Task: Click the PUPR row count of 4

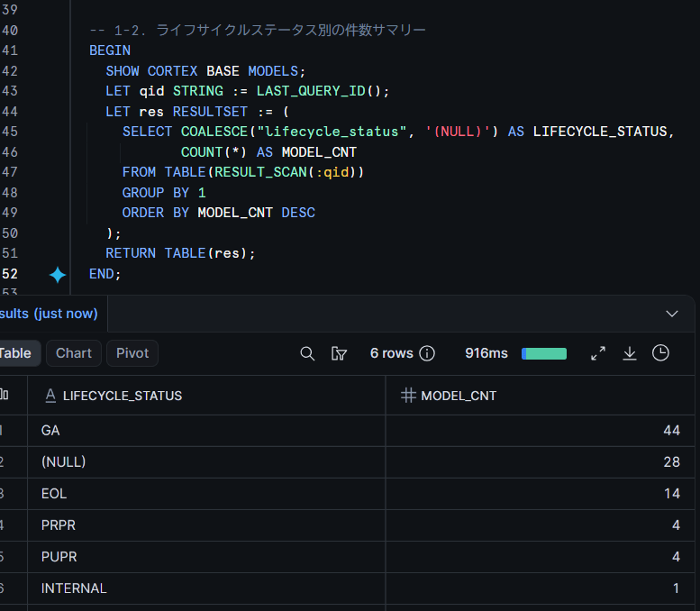Action: click(540, 557)
